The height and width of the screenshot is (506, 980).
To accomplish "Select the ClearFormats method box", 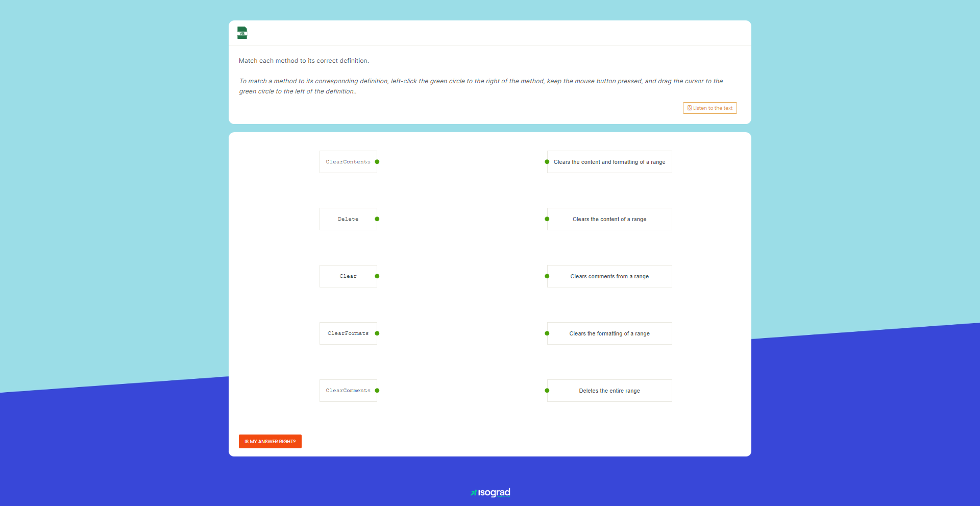I will [x=348, y=333].
